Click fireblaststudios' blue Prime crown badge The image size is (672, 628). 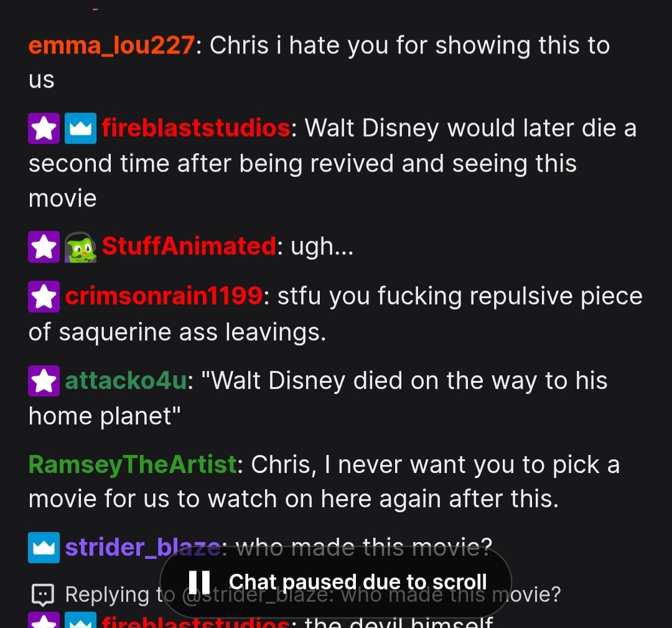80,128
